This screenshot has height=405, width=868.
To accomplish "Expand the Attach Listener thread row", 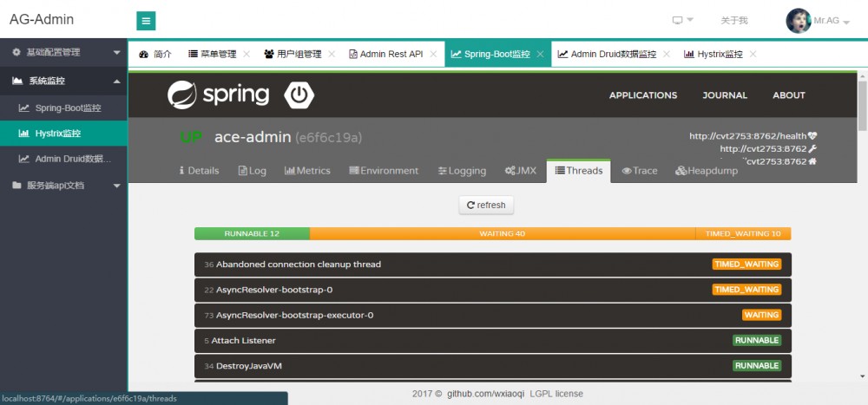I will (493, 341).
